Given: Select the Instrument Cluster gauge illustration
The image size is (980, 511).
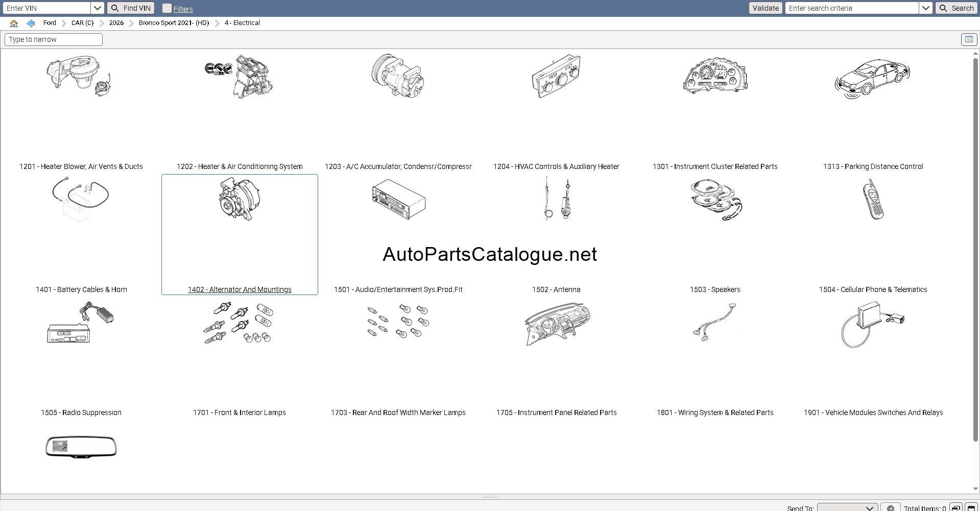Looking at the screenshot, I should pyautogui.click(x=715, y=76).
